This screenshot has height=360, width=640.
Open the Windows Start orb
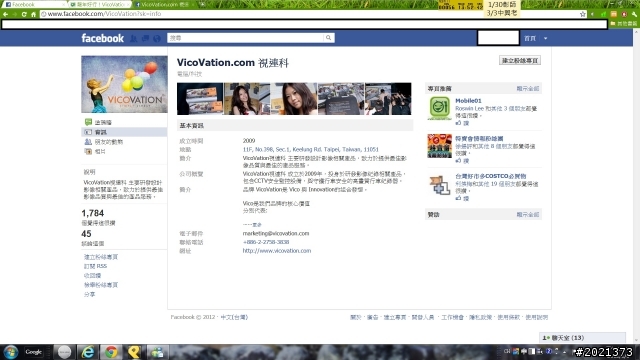[x=11, y=352]
